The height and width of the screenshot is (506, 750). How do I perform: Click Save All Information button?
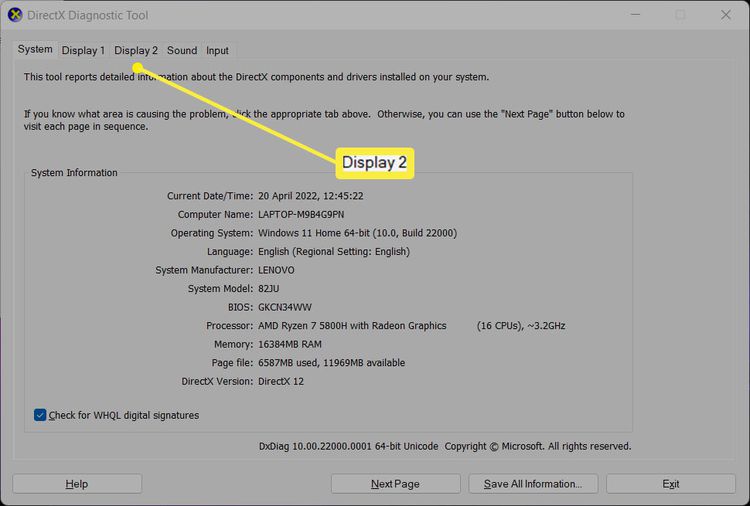533,484
